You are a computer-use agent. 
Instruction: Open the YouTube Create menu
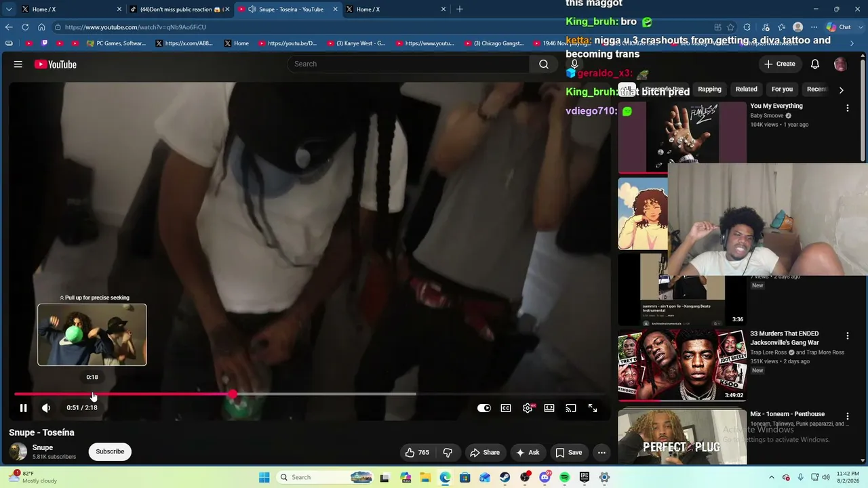point(779,64)
